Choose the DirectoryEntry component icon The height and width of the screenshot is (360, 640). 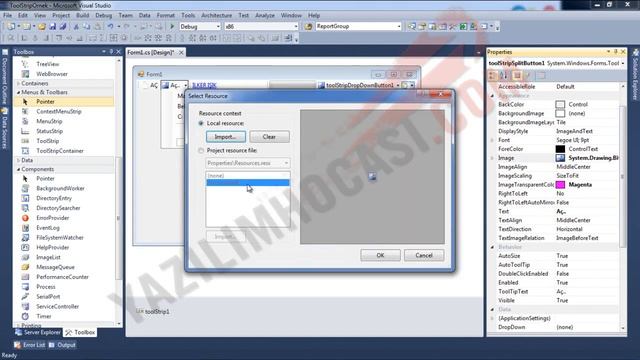(x=25, y=198)
